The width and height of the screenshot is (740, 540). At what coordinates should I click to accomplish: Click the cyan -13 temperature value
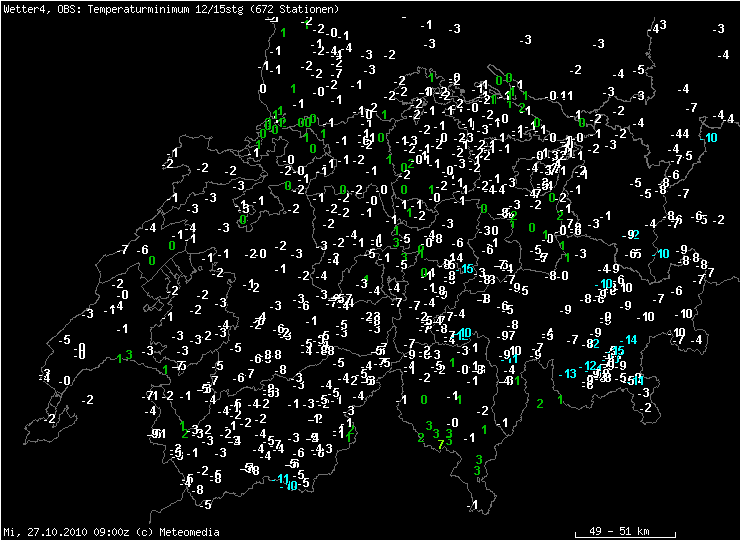pos(568,373)
